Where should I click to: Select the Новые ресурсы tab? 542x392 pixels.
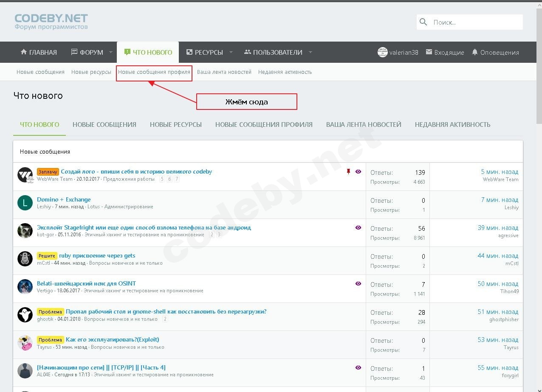tap(175, 125)
